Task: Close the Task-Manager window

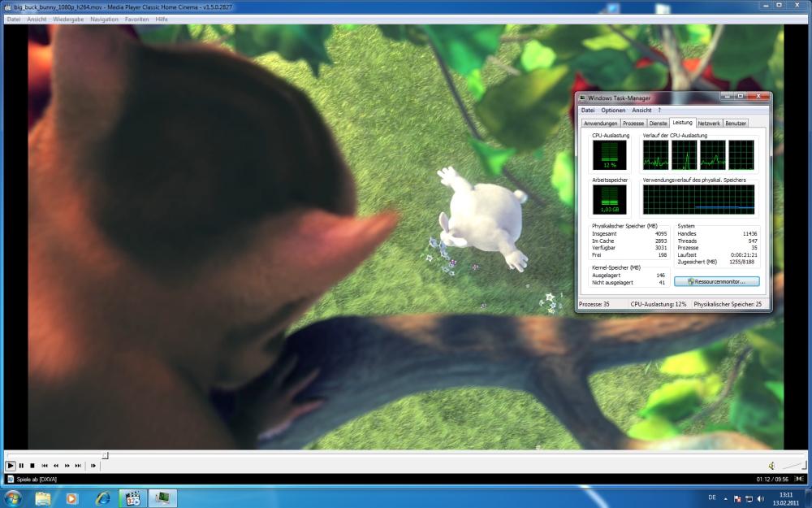Action: click(758, 96)
